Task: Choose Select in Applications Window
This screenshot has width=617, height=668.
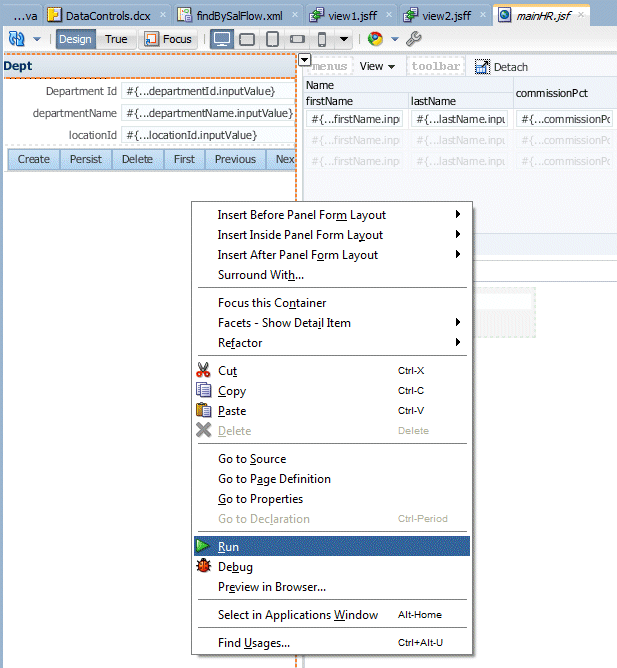Action: click(x=332, y=615)
